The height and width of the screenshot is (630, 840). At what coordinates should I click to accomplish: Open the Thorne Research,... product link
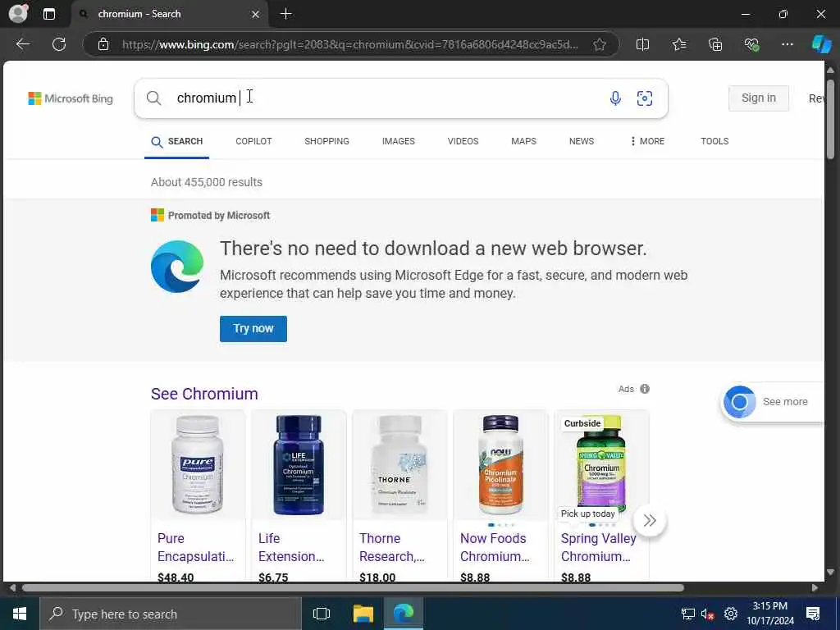tap(392, 547)
